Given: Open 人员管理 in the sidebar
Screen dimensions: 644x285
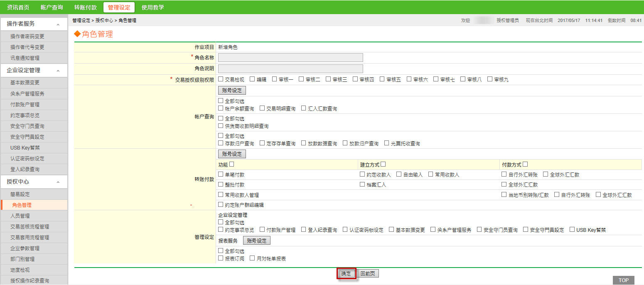Looking at the screenshot, I should click(x=20, y=216).
